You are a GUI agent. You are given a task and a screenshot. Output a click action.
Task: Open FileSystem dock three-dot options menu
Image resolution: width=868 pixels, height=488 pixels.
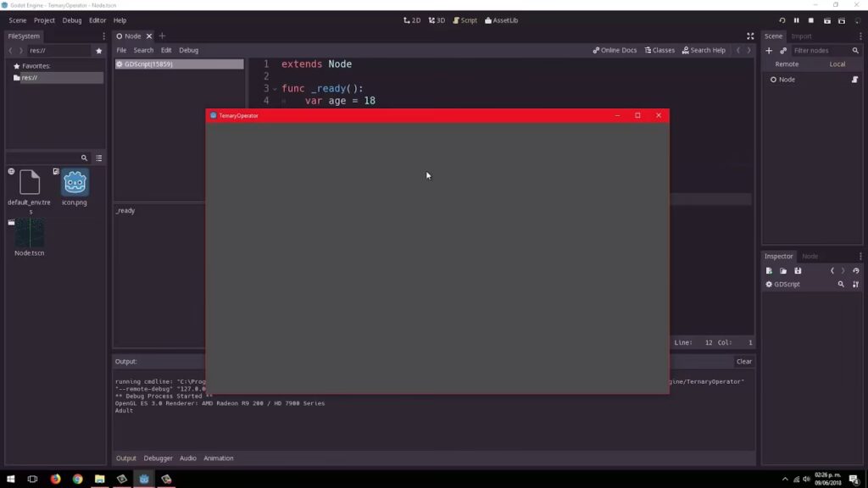click(104, 36)
